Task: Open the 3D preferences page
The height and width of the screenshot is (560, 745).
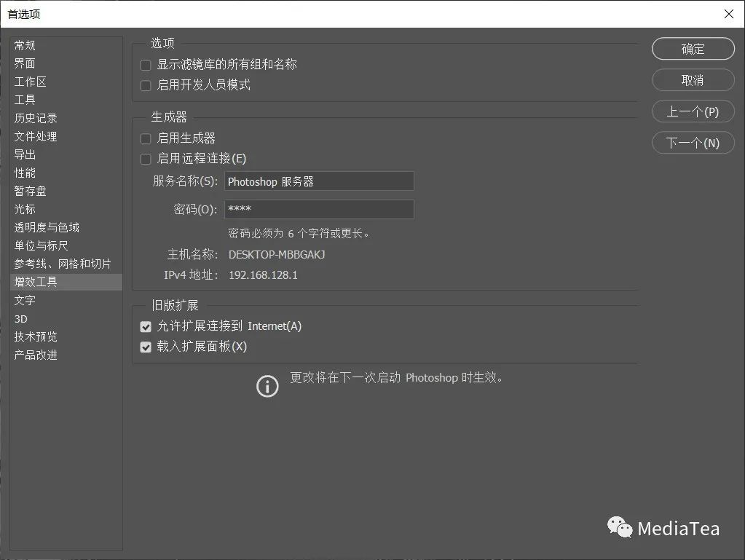Action: point(66,319)
